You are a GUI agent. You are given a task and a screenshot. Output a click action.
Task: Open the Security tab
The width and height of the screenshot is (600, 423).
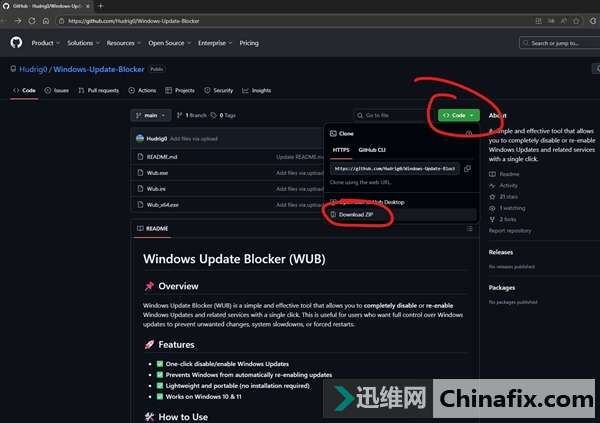coord(218,90)
